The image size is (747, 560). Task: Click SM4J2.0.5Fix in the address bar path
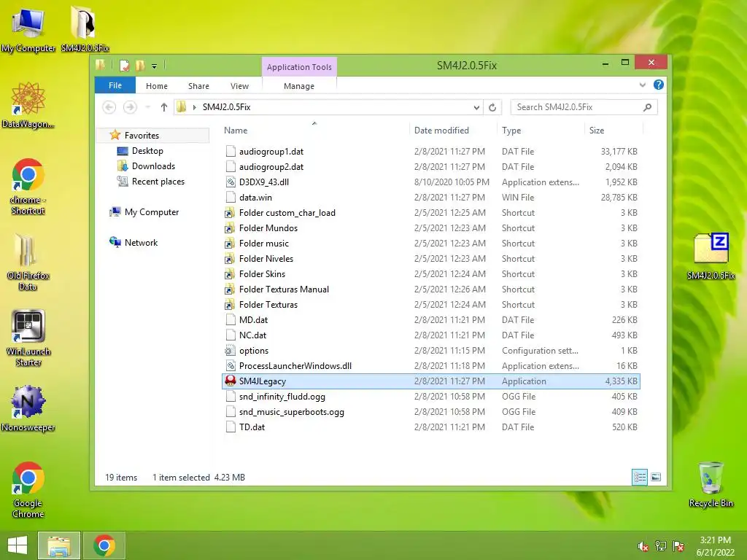[x=227, y=107]
